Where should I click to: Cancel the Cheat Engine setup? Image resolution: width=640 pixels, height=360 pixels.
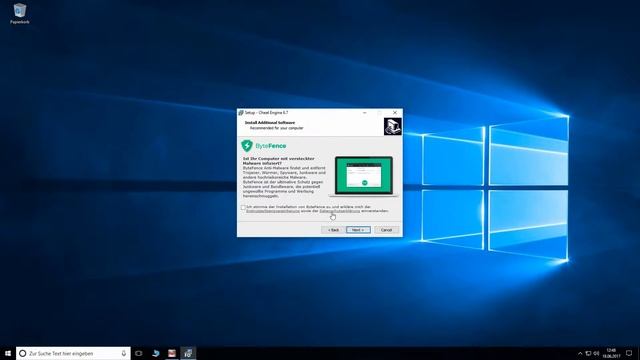[x=386, y=230]
